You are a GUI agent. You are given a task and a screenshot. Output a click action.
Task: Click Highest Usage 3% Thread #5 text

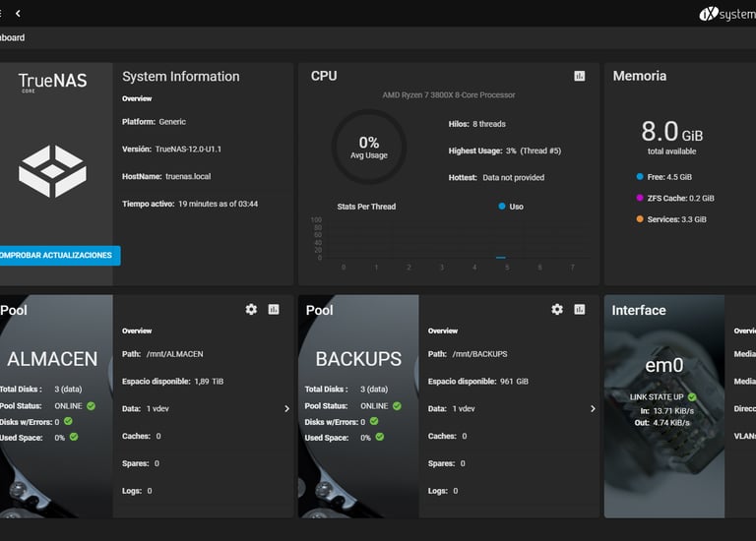505,150
